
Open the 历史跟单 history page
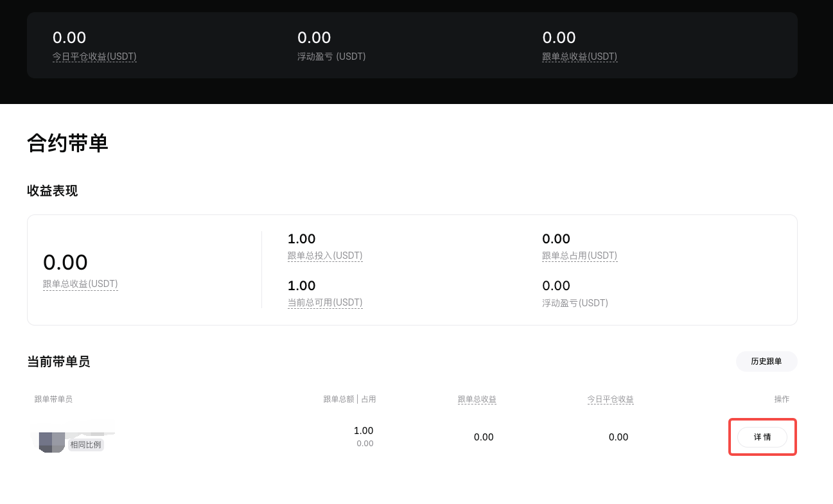tap(766, 361)
